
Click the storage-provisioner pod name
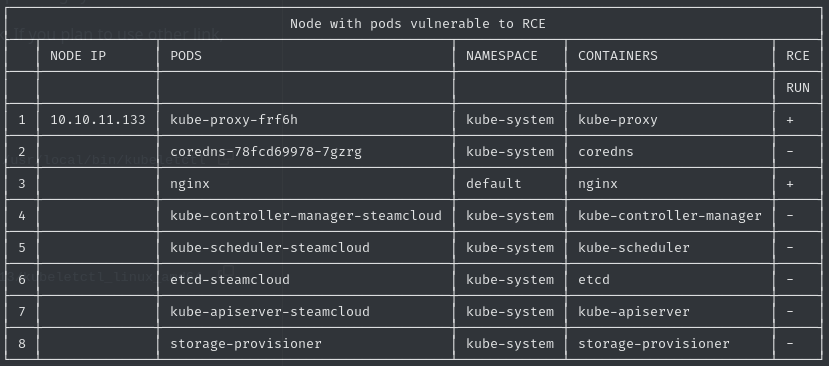click(x=246, y=344)
